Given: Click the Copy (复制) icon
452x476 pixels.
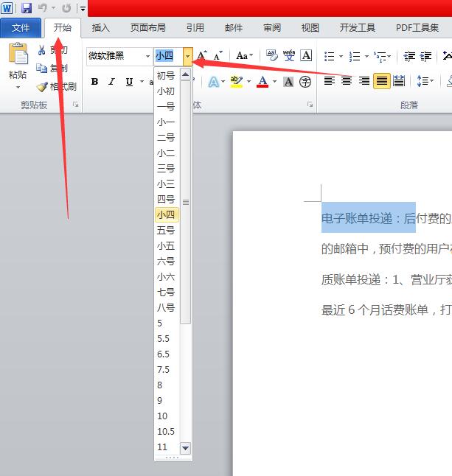Looking at the screenshot, I should [41, 69].
